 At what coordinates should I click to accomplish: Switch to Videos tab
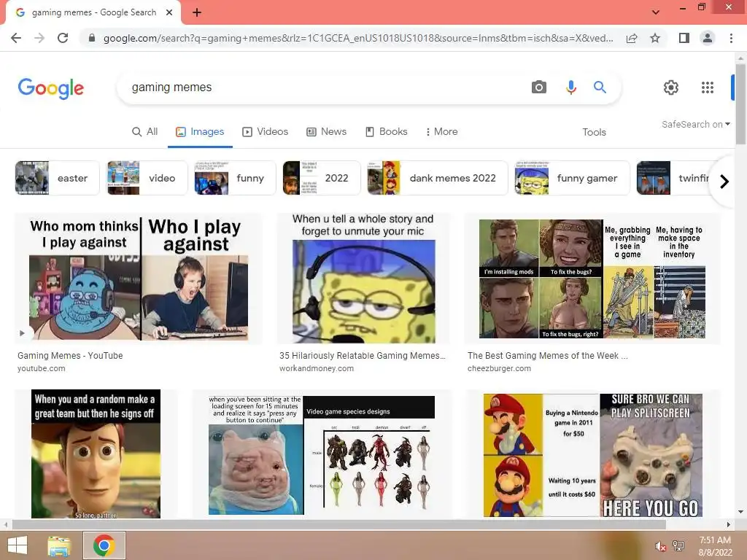click(266, 131)
